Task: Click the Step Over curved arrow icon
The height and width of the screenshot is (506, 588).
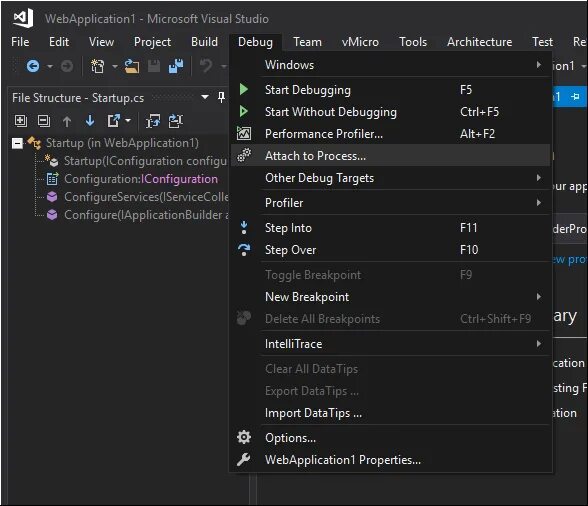Action: point(244,249)
